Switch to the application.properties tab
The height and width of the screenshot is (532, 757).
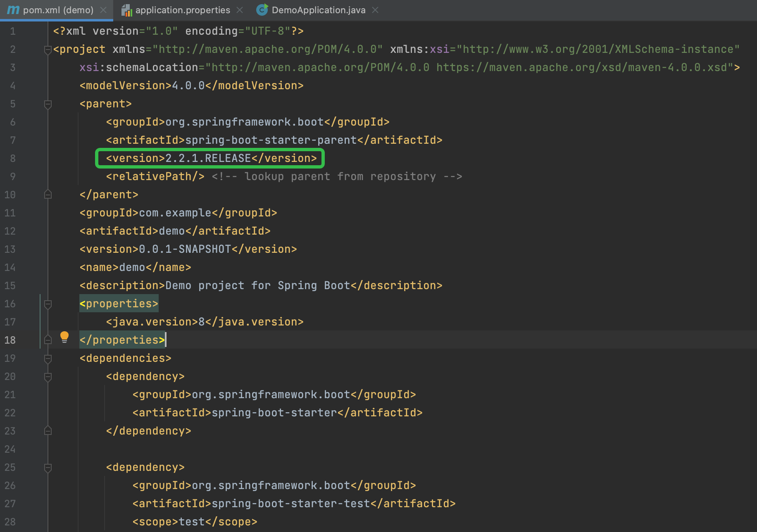click(x=182, y=10)
